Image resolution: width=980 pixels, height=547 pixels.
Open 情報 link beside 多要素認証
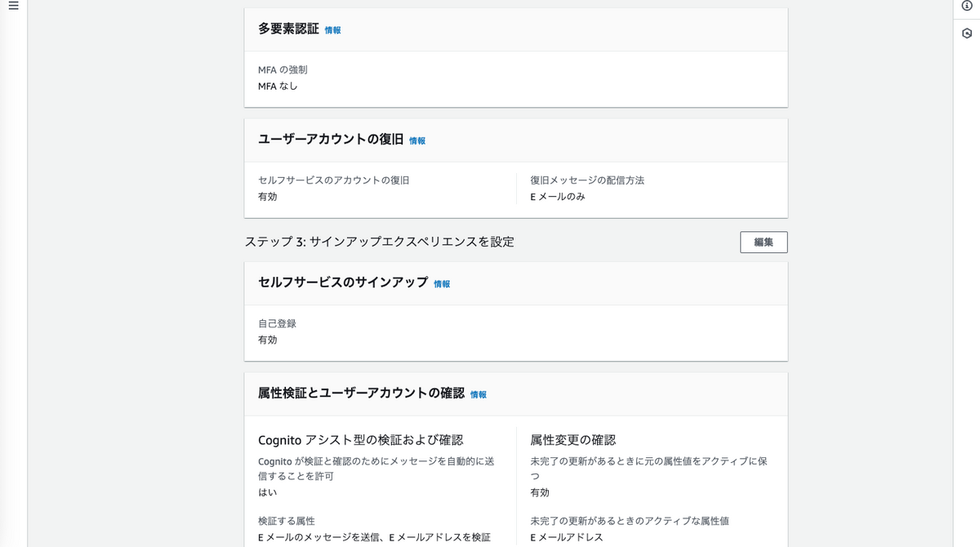coord(333,30)
